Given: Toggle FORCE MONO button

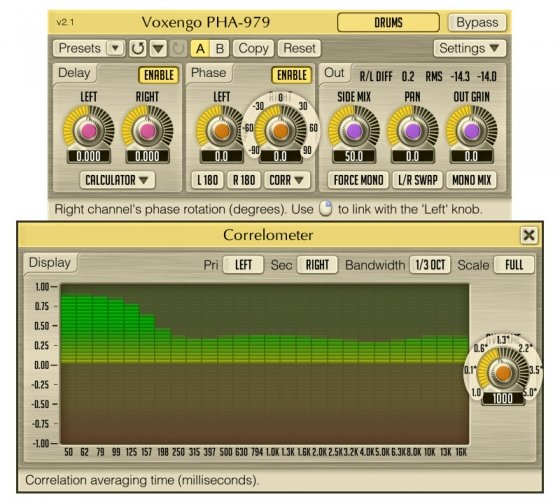Looking at the screenshot, I should click(x=358, y=180).
